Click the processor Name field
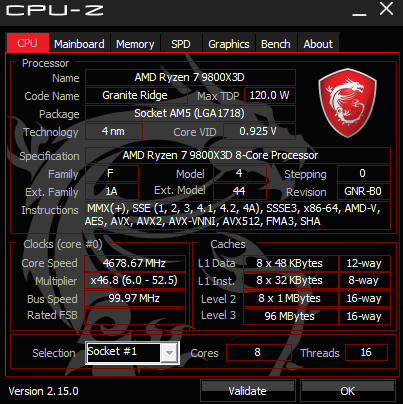Image resolution: width=403 pixels, height=404 pixels. (190, 77)
